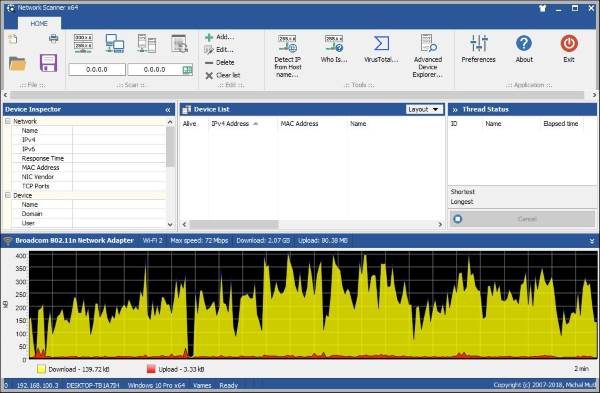Launch Advanced Device Explorer
The image size is (600, 393).
click(428, 56)
